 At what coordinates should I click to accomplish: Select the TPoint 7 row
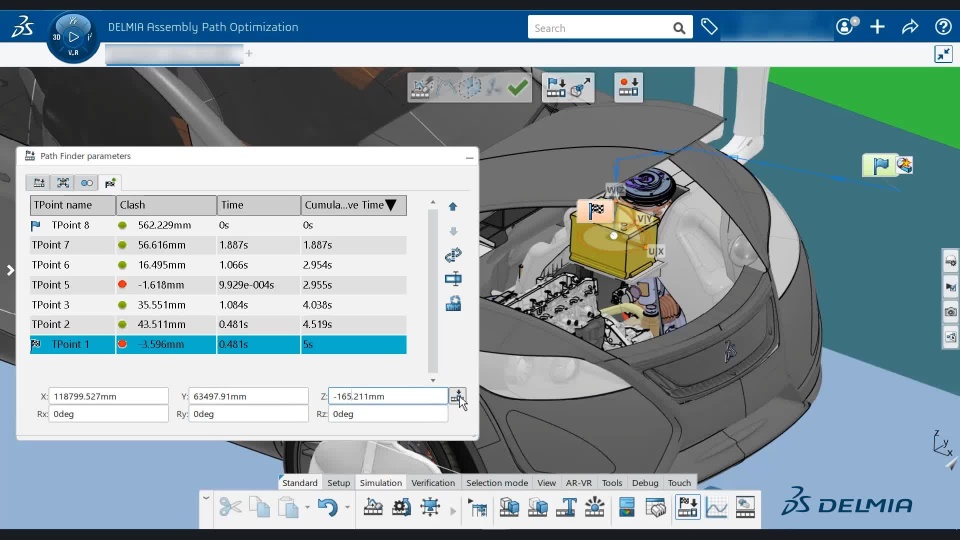pos(218,245)
